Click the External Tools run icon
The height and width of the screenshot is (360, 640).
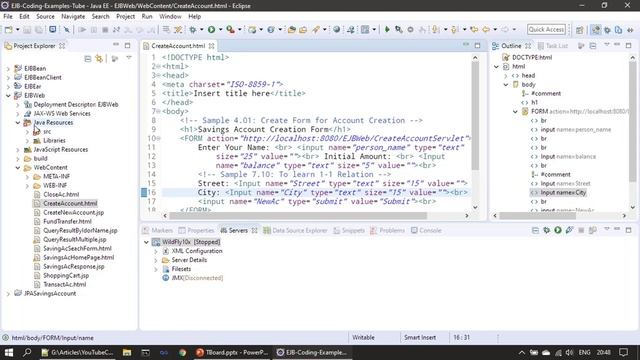pos(231,29)
